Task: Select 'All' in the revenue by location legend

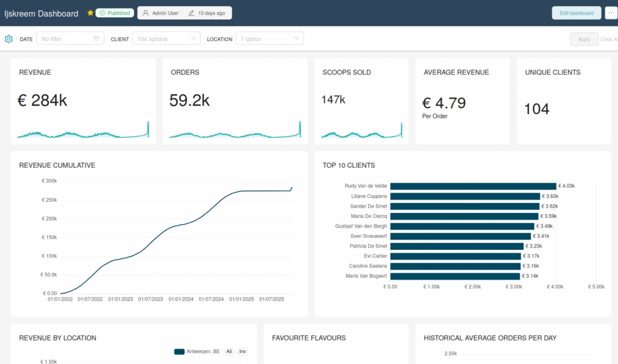Action: [229, 351]
